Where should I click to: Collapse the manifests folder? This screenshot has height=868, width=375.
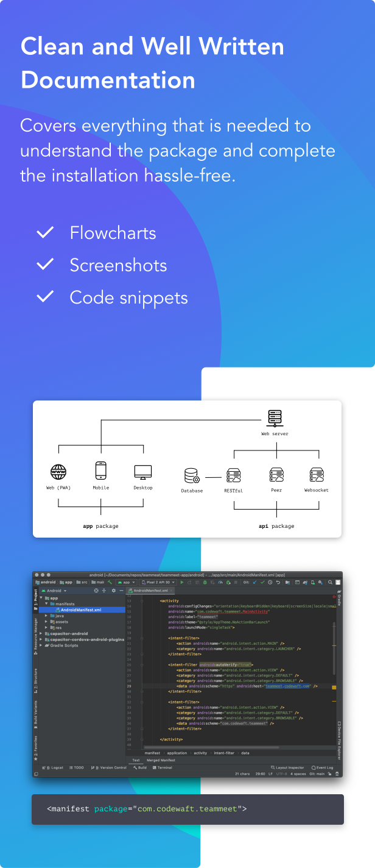click(x=46, y=604)
